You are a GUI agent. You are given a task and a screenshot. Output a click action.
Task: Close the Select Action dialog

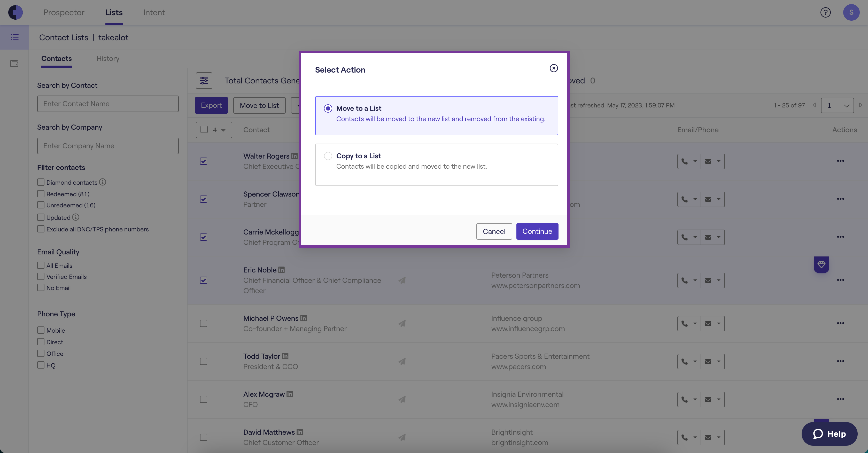tap(554, 68)
